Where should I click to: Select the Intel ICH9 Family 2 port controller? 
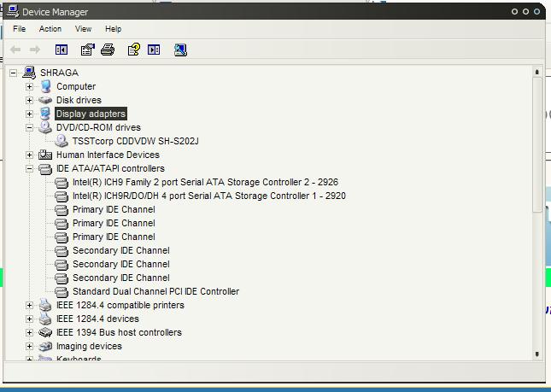(x=205, y=182)
